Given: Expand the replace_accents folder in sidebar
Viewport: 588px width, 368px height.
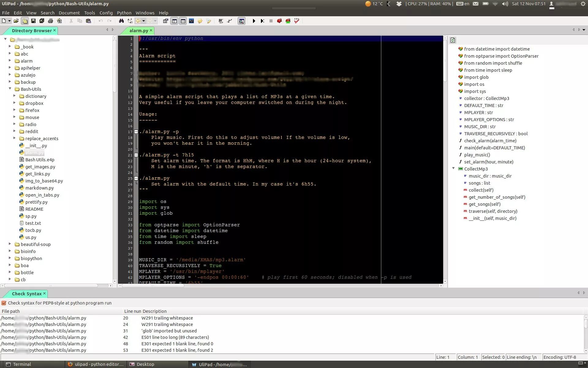Looking at the screenshot, I should click(x=14, y=138).
